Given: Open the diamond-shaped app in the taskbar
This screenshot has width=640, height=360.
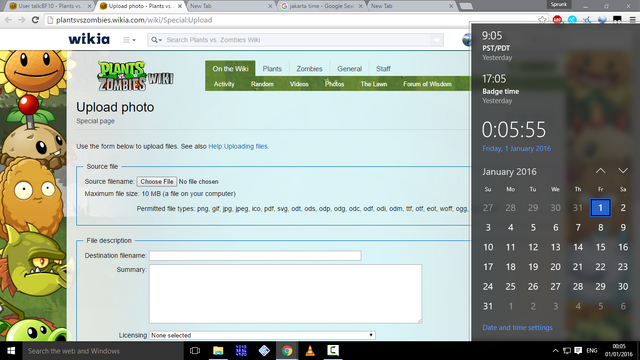Looking at the screenshot, I should pyautogui.click(x=264, y=351).
